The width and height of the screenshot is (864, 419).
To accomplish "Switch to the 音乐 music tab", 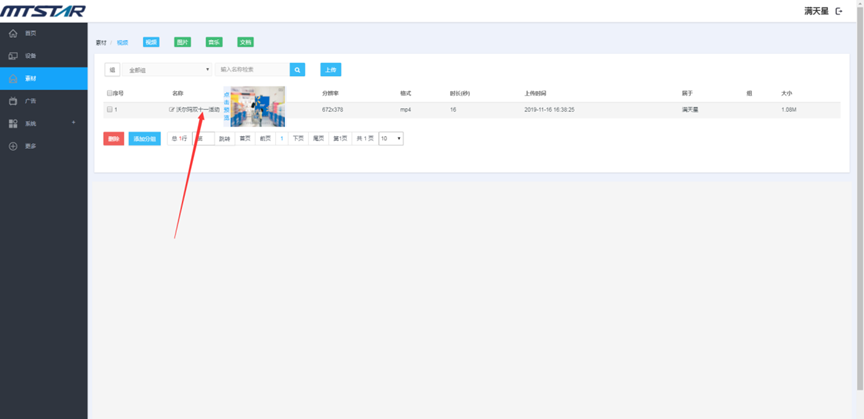I will click(214, 42).
